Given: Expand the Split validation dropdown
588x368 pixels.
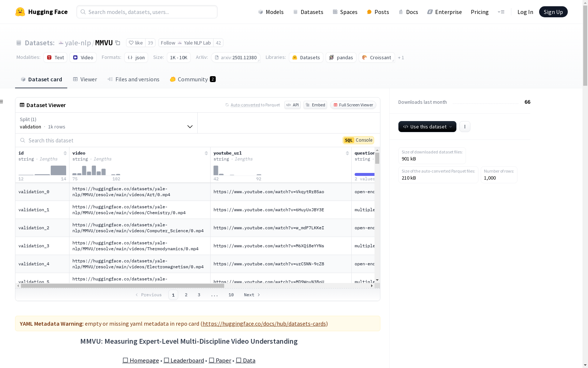Looking at the screenshot, I should [107, 123].
